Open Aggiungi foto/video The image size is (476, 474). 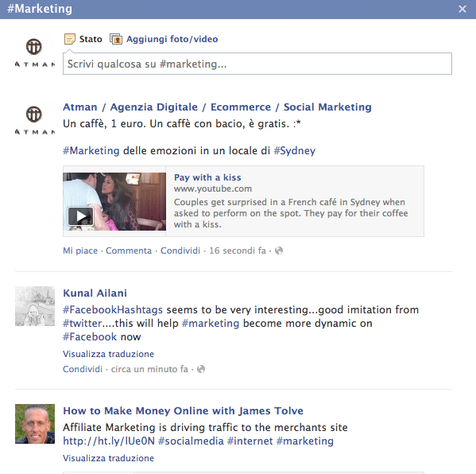[x=172, y=39]
